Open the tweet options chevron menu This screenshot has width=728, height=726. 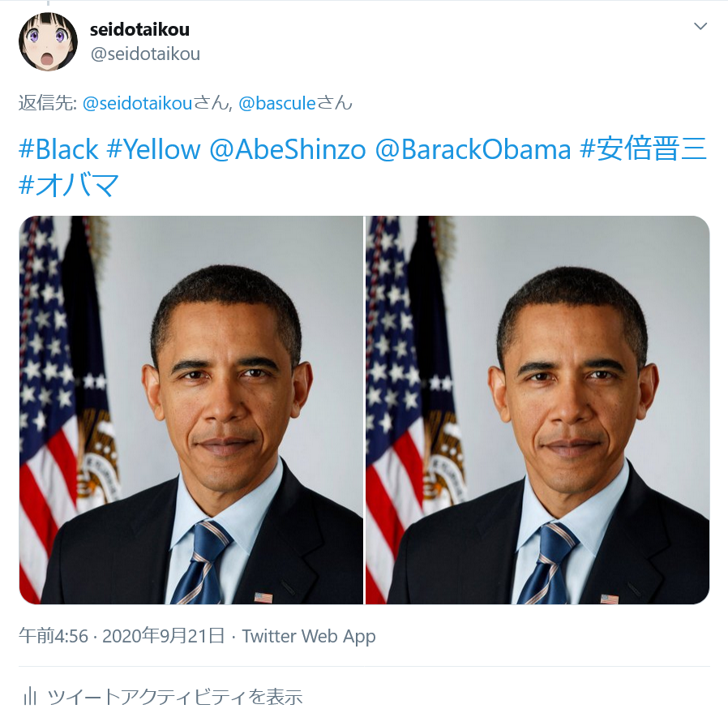(x=700, y=26)
